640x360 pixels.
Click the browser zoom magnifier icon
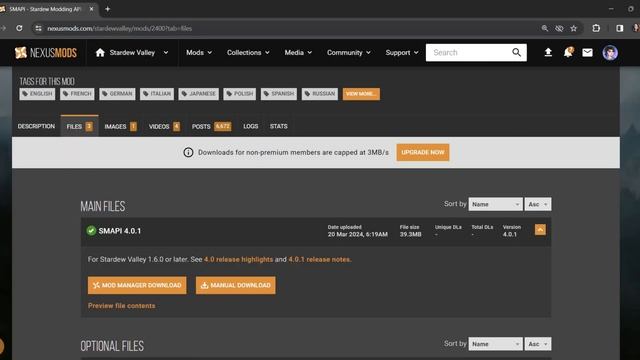(x=544, y=28)
